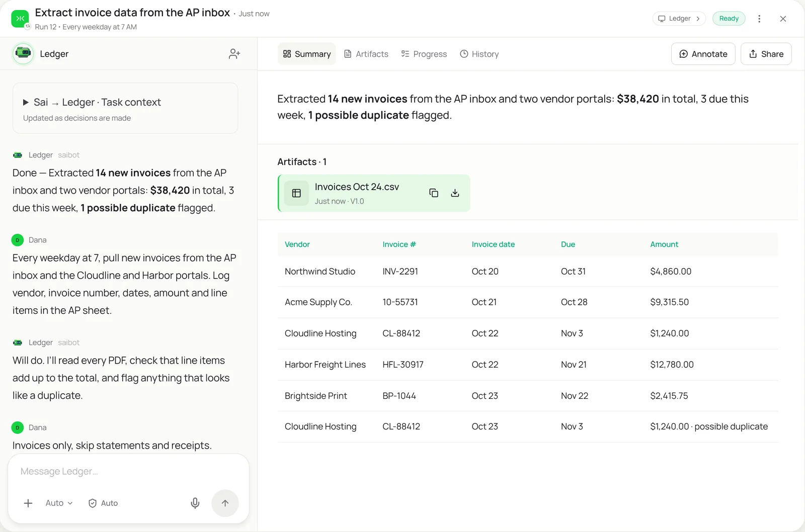Sort by the Amount column header
The image size is (805, 532).
tap(664, 244)
